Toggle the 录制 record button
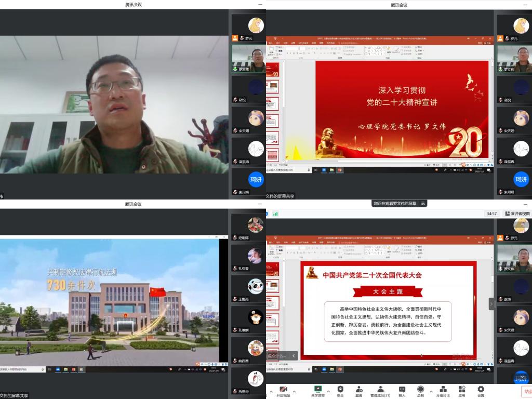This screenshot has width=532, height=399. point(420,389)
